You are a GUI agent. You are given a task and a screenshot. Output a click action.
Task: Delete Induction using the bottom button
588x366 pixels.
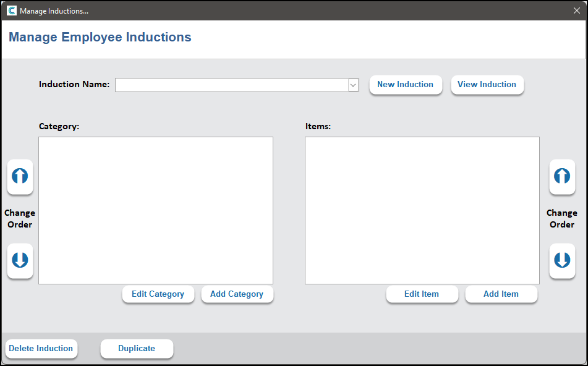click(x=41, y=349)
